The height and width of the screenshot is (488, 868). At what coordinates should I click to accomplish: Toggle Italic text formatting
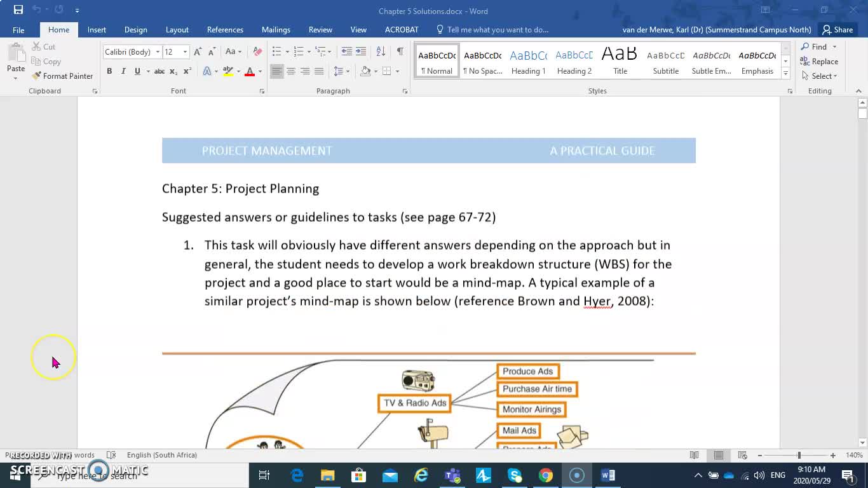123,71
